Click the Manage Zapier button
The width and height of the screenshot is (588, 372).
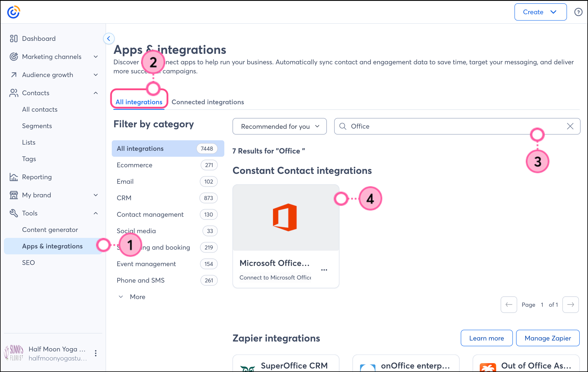548,338
